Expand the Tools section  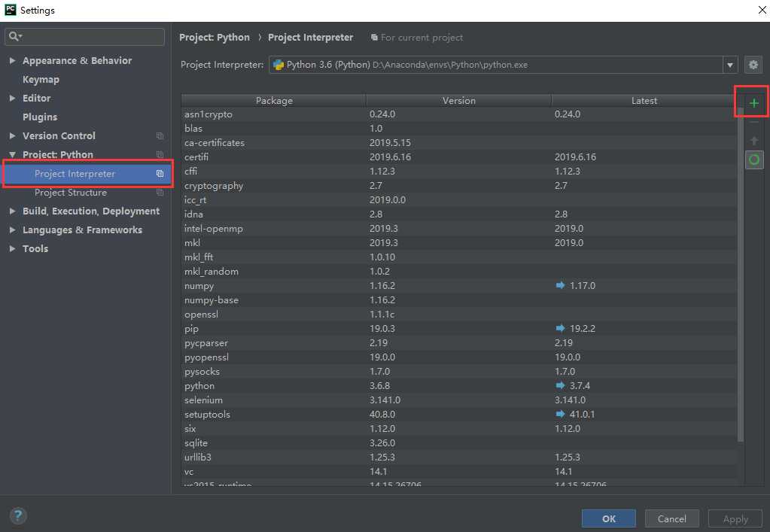pos(12,249)
